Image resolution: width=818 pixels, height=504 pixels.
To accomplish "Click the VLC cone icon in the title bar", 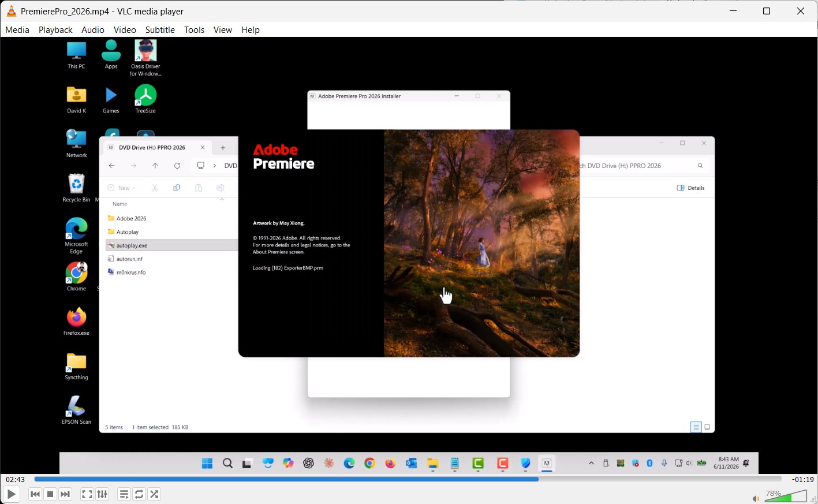I will coord(11,11).
